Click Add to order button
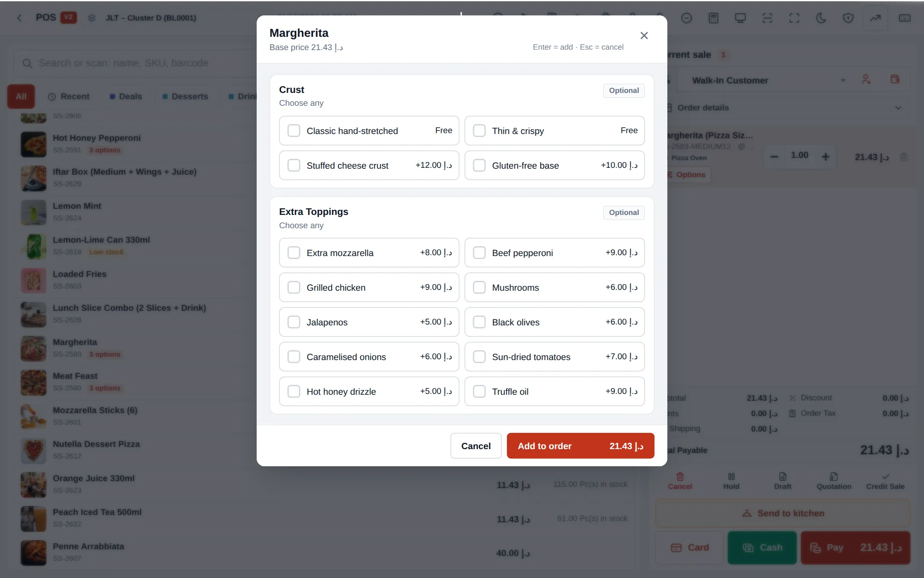This screenshot has width=924, height=578. click(580, 446)
